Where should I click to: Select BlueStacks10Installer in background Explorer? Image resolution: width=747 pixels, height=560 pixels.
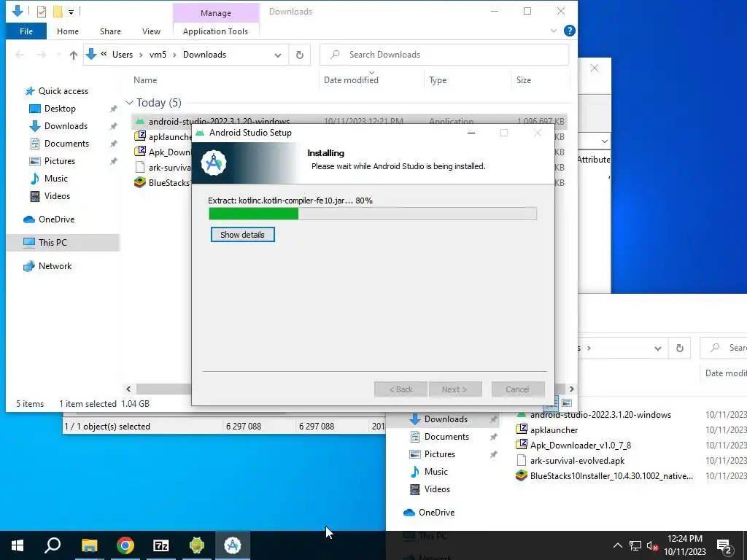tap(611, 475)
